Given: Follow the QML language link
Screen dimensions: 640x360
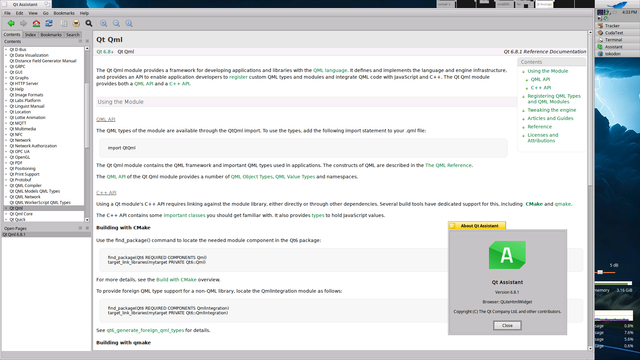Looking at the screenshot, I should pyautogui.click(x=330, y=70).
